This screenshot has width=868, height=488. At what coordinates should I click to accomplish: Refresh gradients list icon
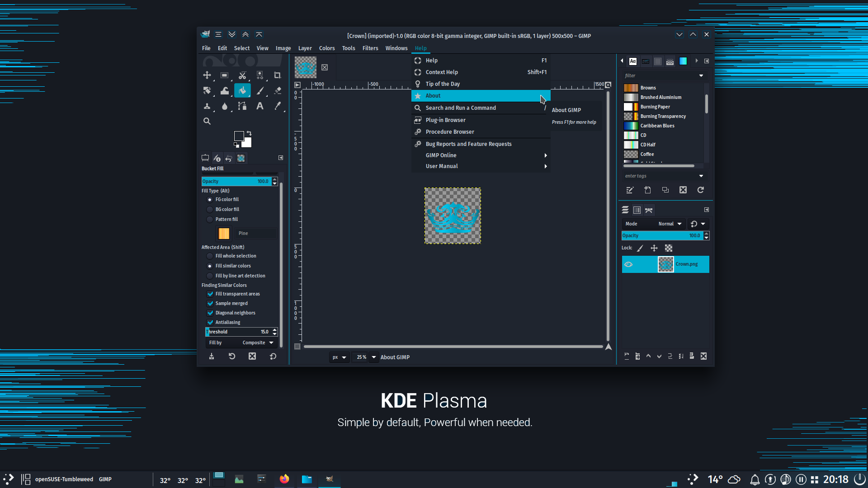click(x=701, y=190)
